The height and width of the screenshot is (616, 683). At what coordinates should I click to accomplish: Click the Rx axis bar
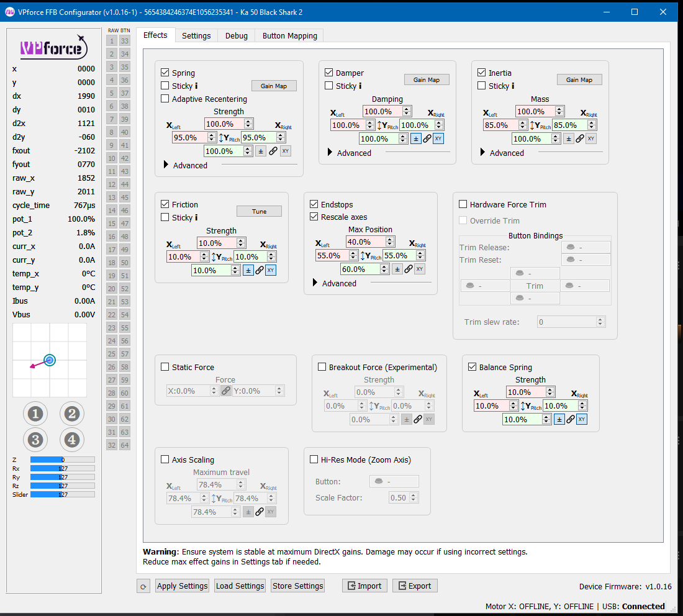[x=62, y=468]
